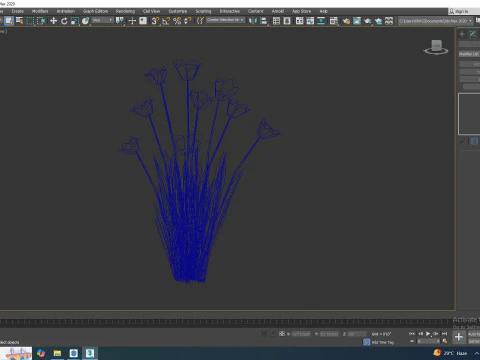480x360 pixels.
Task: Click the ViewCube in the viewport
Action: click(436, 47)
